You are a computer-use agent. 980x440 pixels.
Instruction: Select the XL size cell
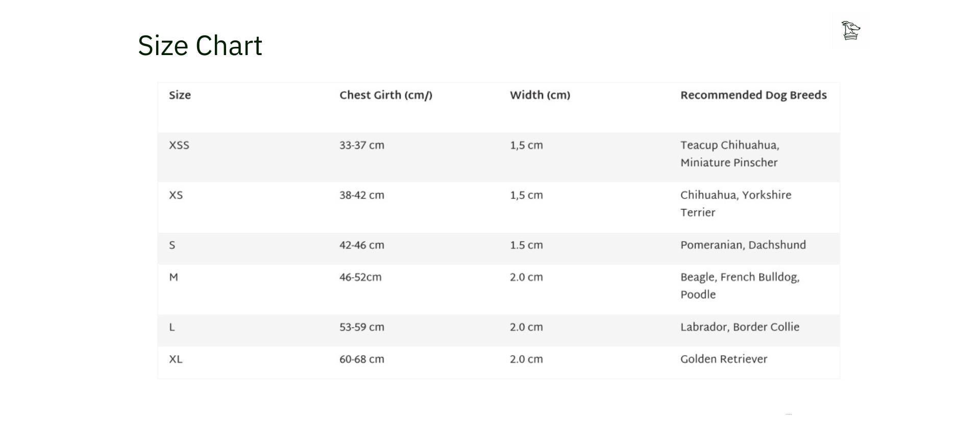click(176, 359)
